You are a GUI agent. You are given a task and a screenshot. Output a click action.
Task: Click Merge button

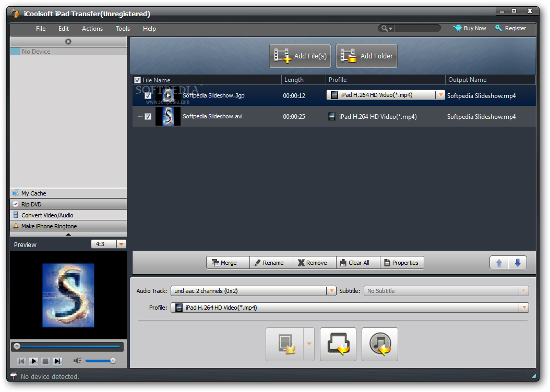click(228, 263)
